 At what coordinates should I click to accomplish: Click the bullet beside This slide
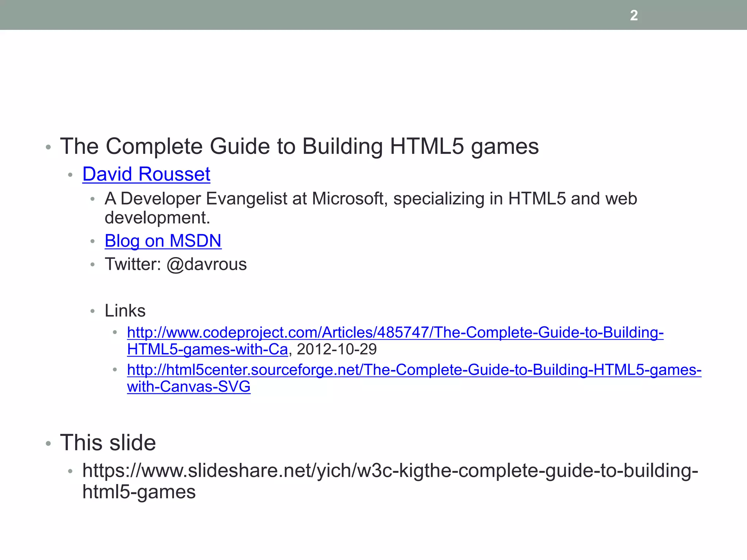click(x=48, y=444)
